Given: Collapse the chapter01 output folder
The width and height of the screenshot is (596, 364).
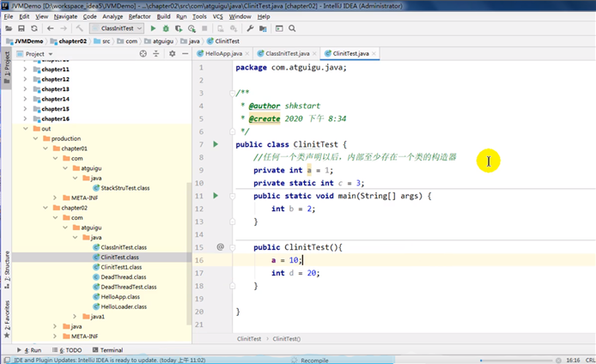Looking at the screenshot, I should 45,149.
